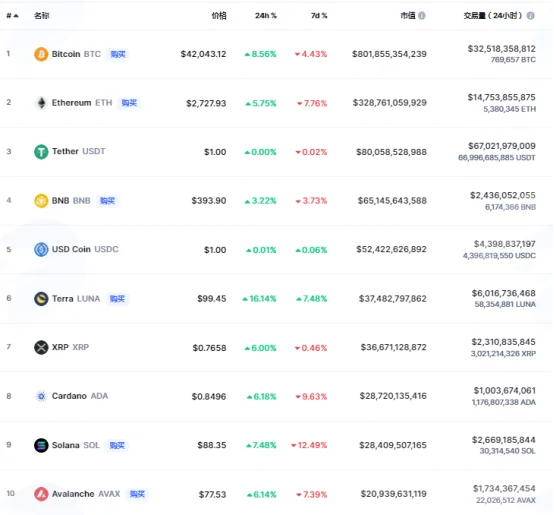554x515 pixels.
Task: Click the Terra LUNA logo icon
Action: tap(41, 298)
